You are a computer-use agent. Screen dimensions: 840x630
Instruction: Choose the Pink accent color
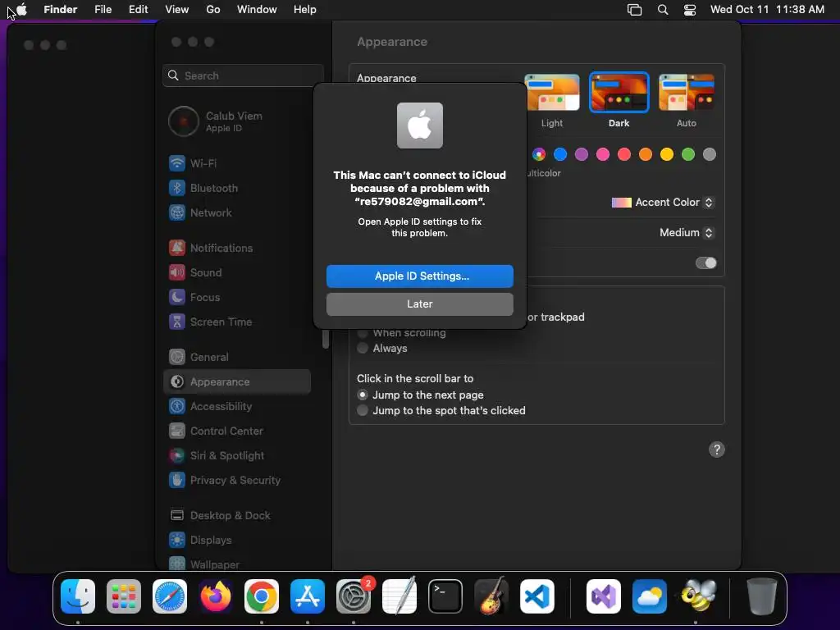tap(603, 155)
